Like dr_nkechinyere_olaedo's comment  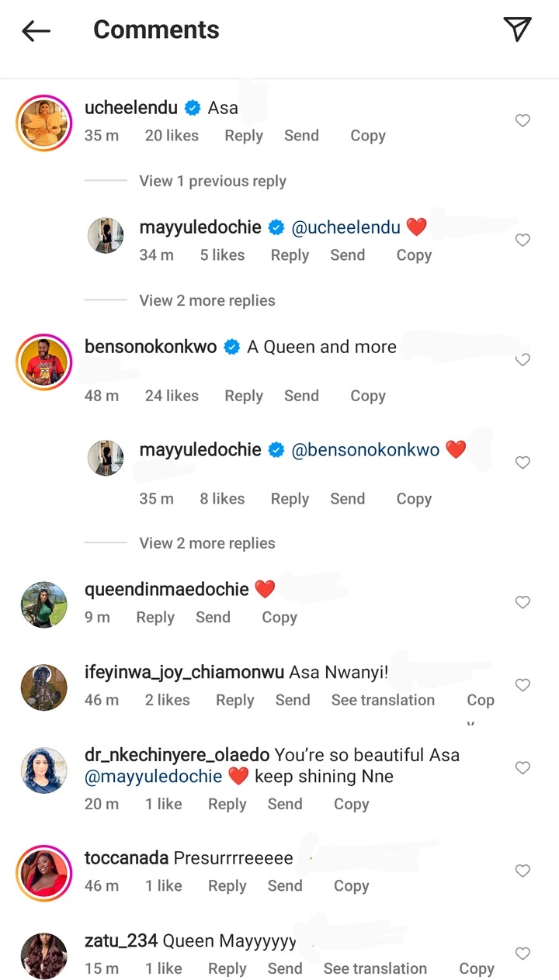click(x=523, y=767)
